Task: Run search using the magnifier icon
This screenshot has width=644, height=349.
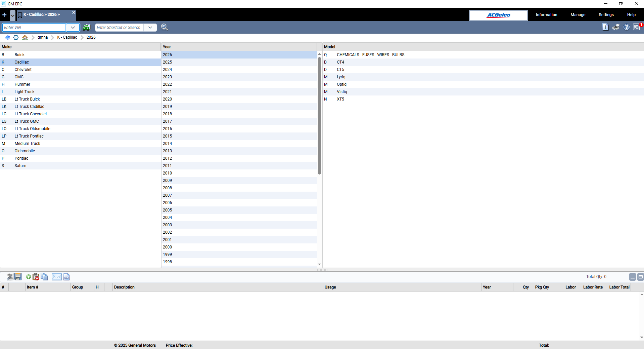Action: coord(164,27)
